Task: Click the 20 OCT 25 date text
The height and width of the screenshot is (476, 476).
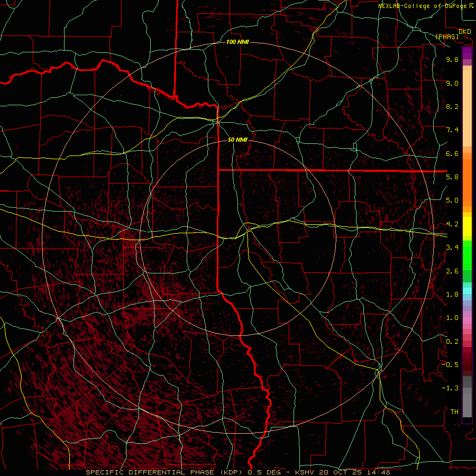Action: click(340, 472)
